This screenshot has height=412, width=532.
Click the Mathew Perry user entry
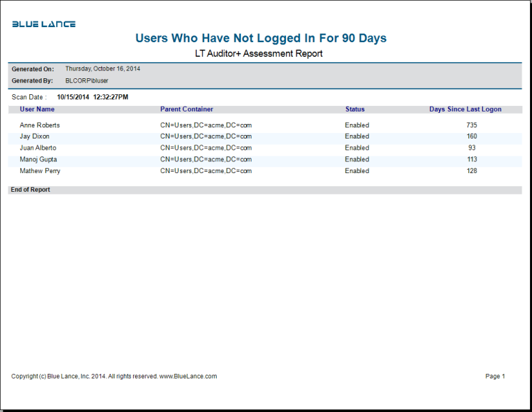39,171
